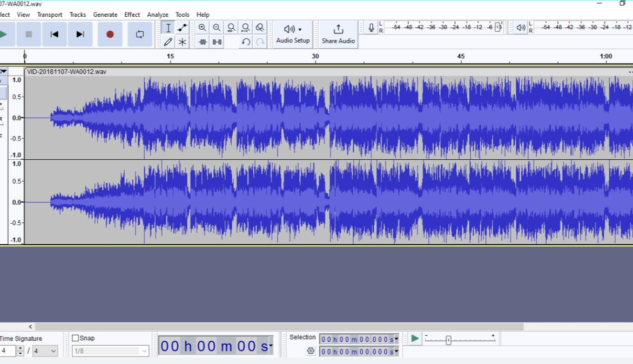Screen dimensions: 633x364
Task: Choose the Draw (pencil) tool
Action: click(x=169, y=42)
